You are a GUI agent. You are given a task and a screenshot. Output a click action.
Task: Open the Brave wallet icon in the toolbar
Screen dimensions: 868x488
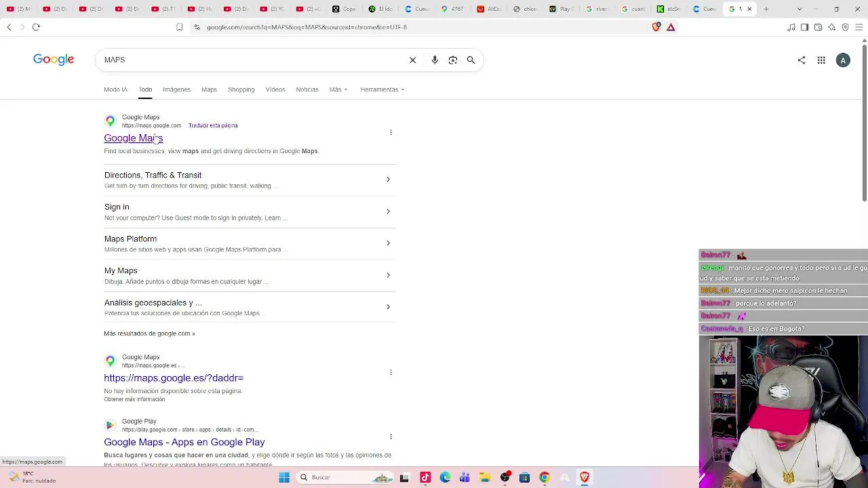click(818, 27)
